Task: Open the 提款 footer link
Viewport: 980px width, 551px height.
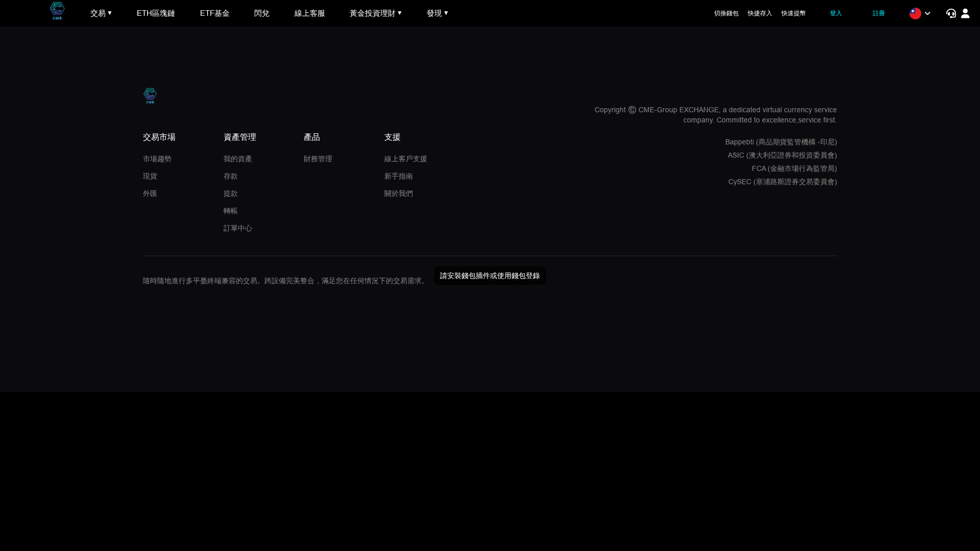Action: [231, 194]
